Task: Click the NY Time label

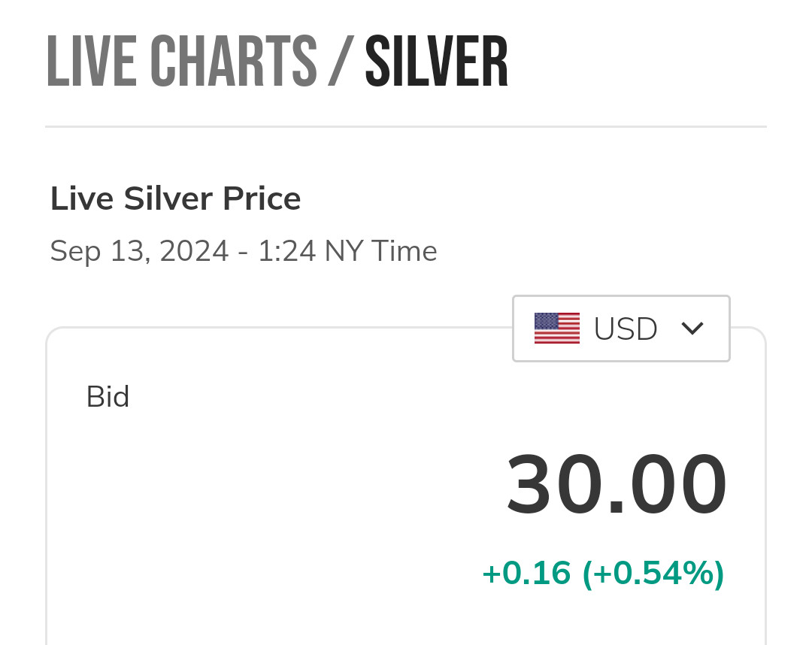Action: [380, 251]
